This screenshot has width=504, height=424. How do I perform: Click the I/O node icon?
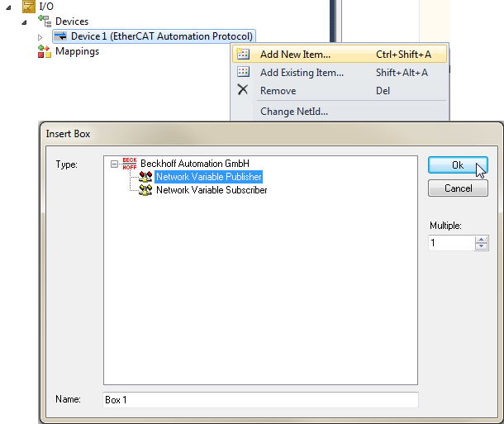click(29, 7)
